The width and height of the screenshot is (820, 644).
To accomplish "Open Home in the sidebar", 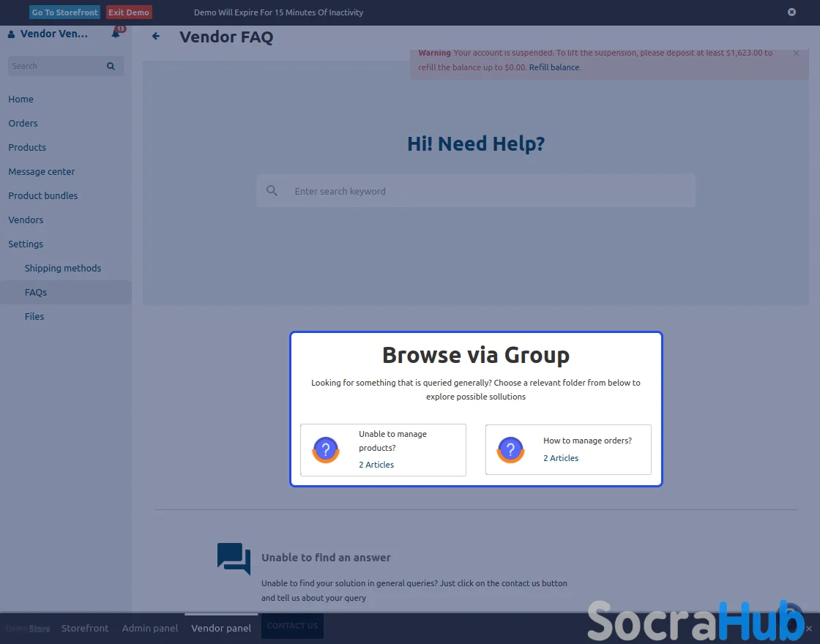I will coord(21,99).
